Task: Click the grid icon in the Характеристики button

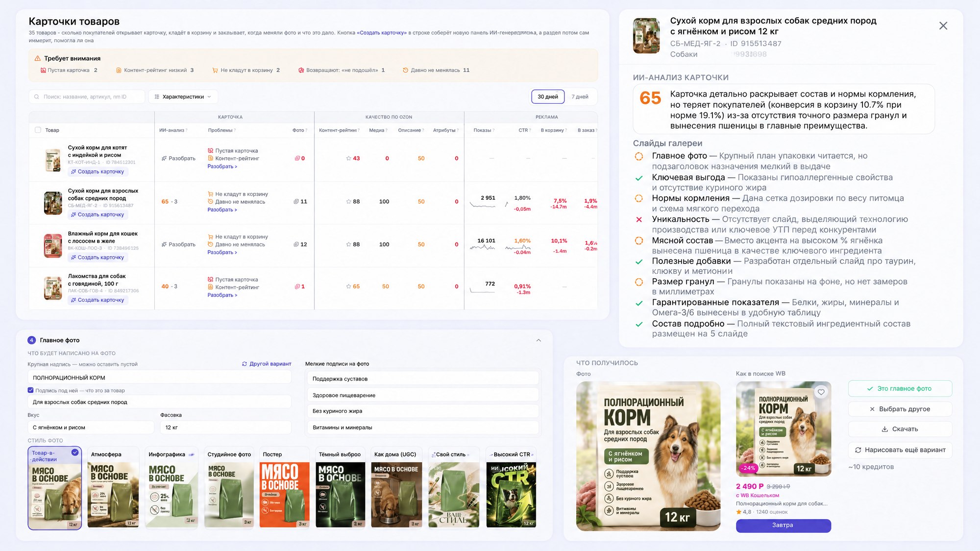Action: click(x=157, y=97)
